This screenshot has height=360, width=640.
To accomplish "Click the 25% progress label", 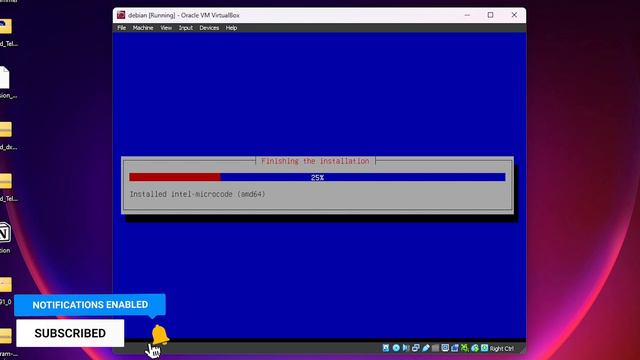I will click(317, 178).
